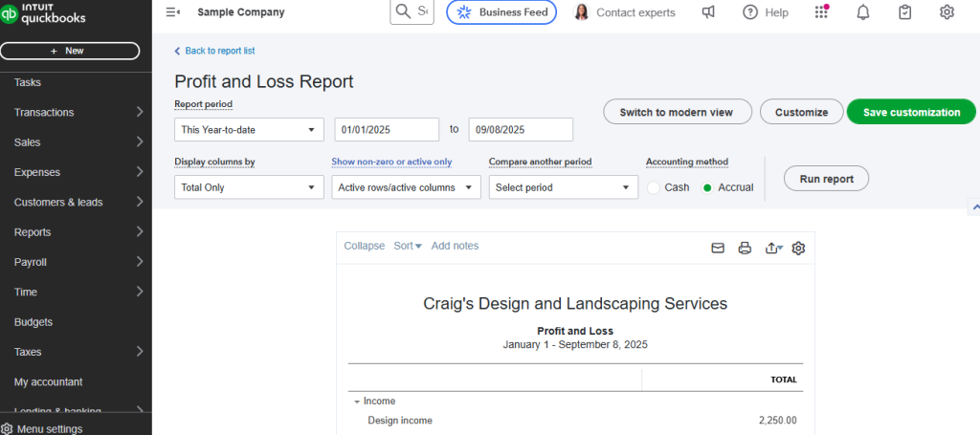
Task: Click the Collapse link in the report
Action: point(365,246)
